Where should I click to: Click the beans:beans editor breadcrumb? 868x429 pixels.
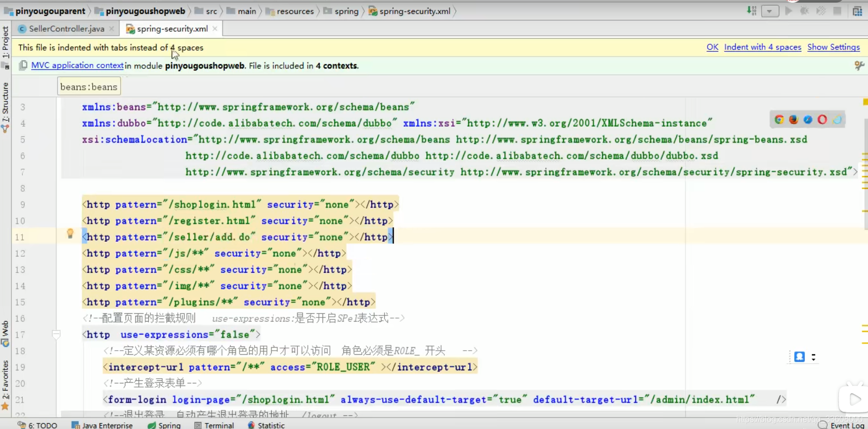[x=89, y=87]
